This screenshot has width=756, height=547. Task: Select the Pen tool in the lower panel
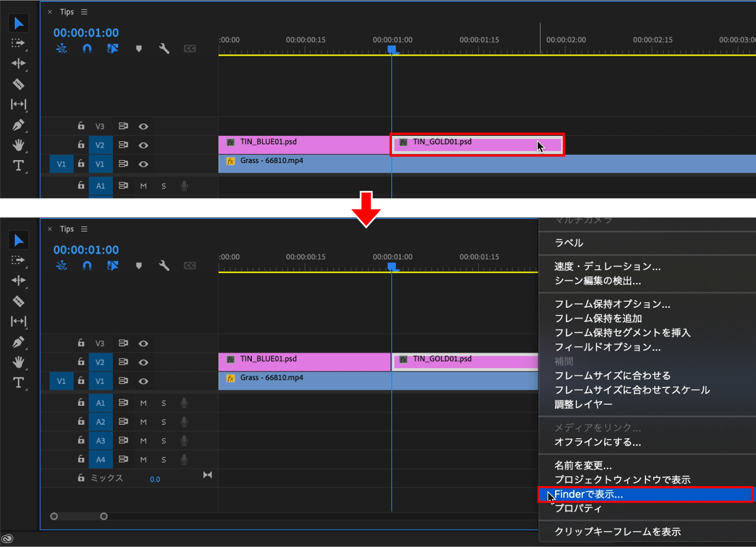tap(19, 342)
